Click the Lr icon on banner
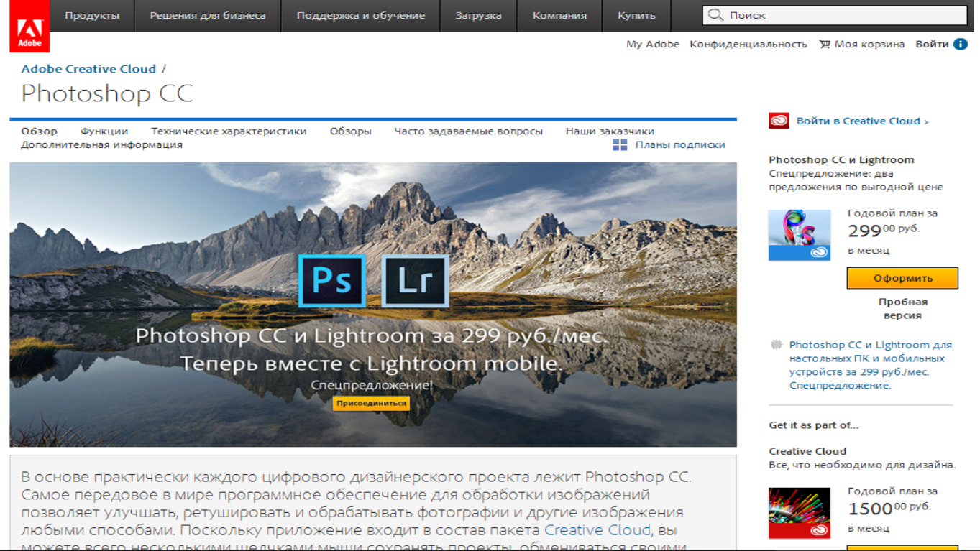 (x=415, y=281)
